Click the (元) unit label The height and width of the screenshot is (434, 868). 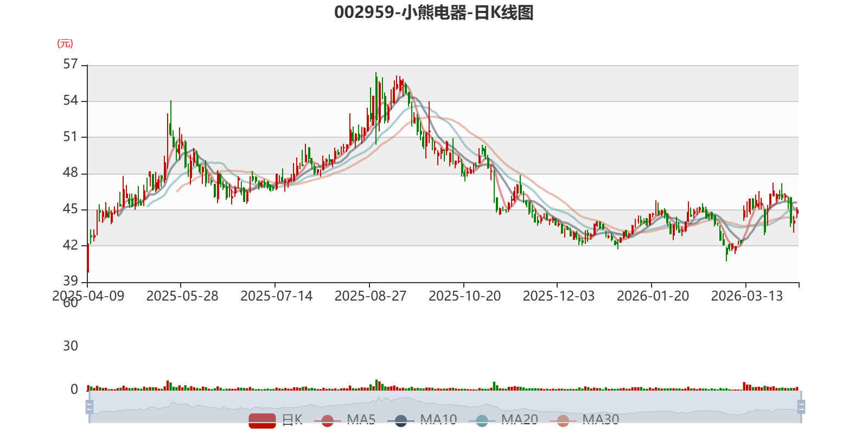point(65,43)
